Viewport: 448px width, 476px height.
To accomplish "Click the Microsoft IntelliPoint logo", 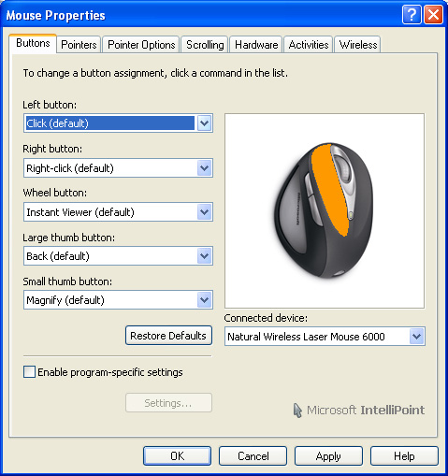I will 359,410.
